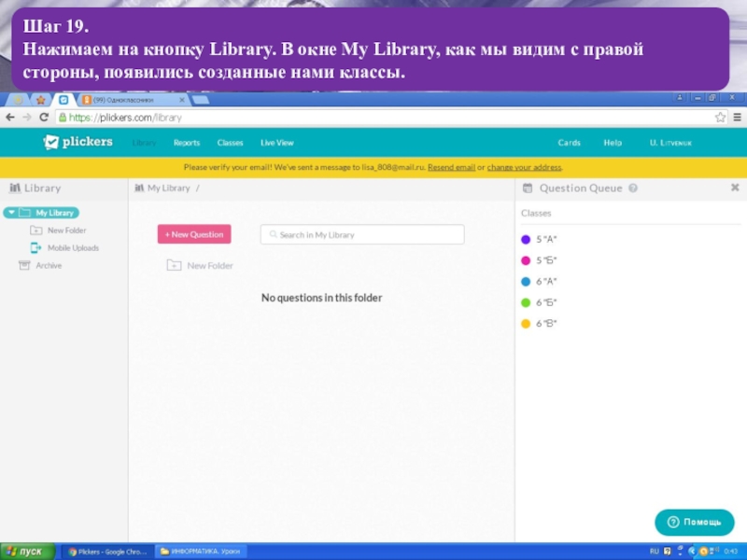Open Live View

tap(276, 143)
